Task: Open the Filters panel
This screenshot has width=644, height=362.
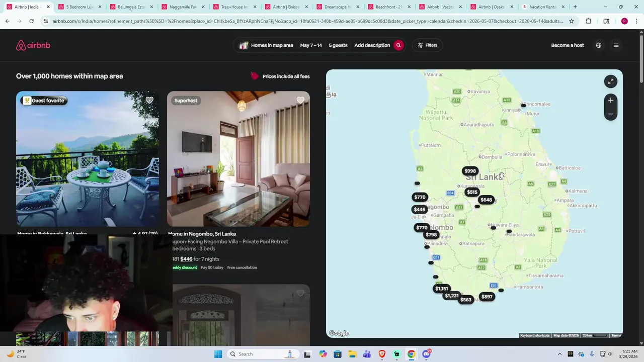Action: [x=428, y=45]
